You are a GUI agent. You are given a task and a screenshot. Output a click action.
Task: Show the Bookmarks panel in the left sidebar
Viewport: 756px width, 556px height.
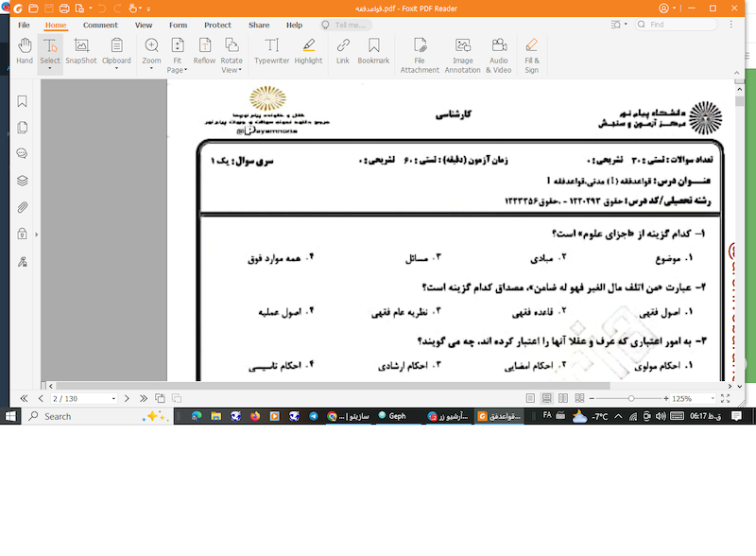(x=22, y=101)
